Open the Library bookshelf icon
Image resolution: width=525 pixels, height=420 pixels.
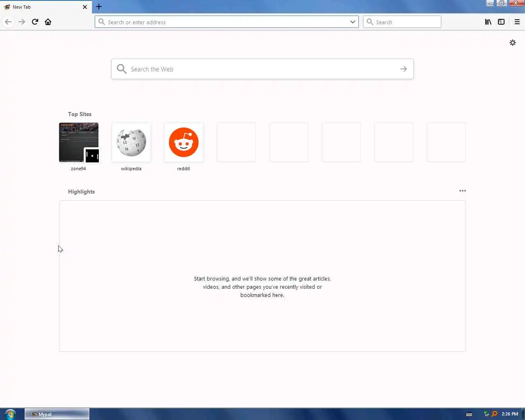(488, 22)
